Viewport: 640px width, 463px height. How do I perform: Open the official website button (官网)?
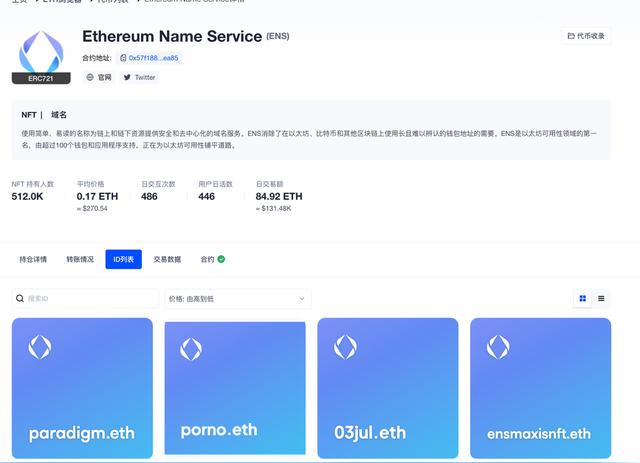(x=99, y=77)
